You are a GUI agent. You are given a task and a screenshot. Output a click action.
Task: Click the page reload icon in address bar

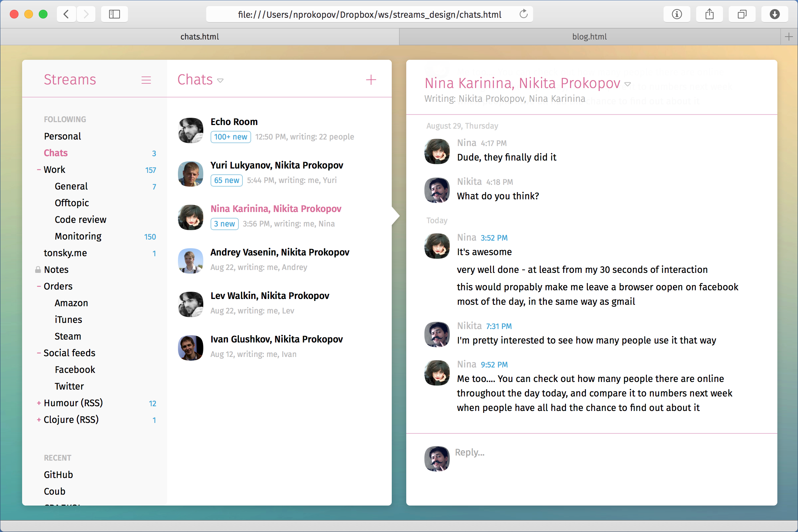click(523, 14)
